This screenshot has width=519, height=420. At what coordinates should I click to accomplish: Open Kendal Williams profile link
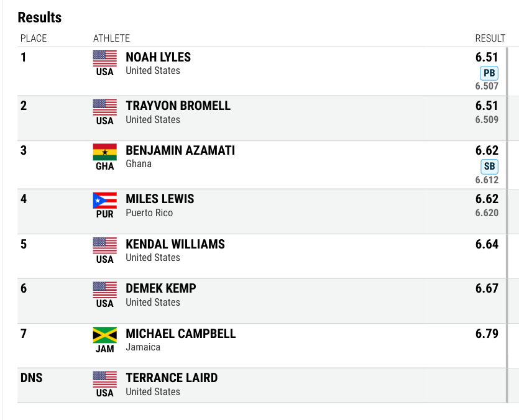pyautogui.click(x=175, y=244)
